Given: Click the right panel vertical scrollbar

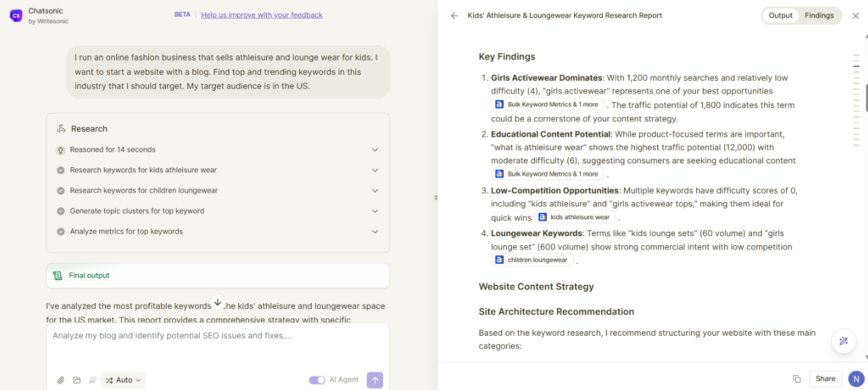Looking at the screenshot, I should pos(866,97).
